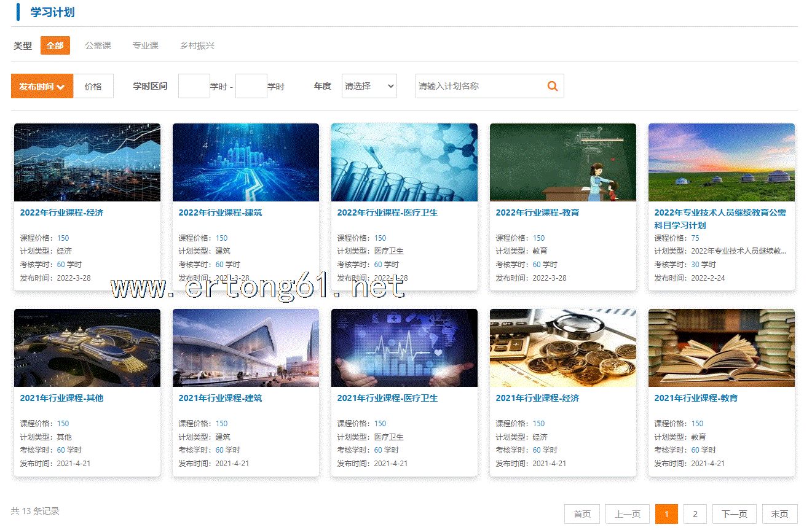Click the 2022年行业课程-医疗卫生 title link

(x=387, y=212)
